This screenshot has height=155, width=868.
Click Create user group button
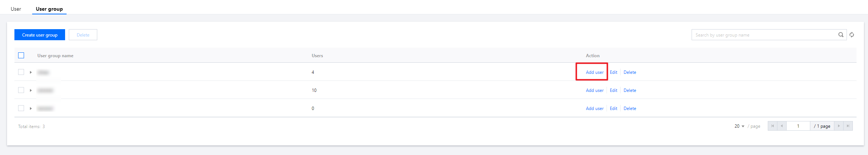click(x=40, y=35)
